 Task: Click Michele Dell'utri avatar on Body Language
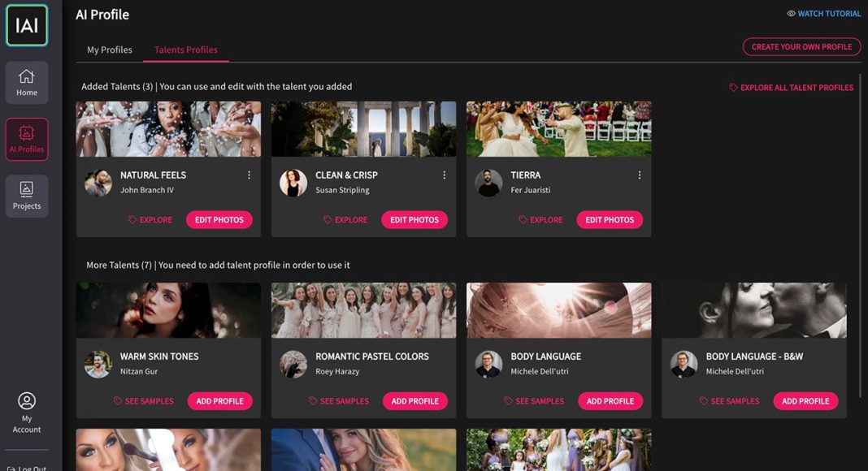point(488,365)
